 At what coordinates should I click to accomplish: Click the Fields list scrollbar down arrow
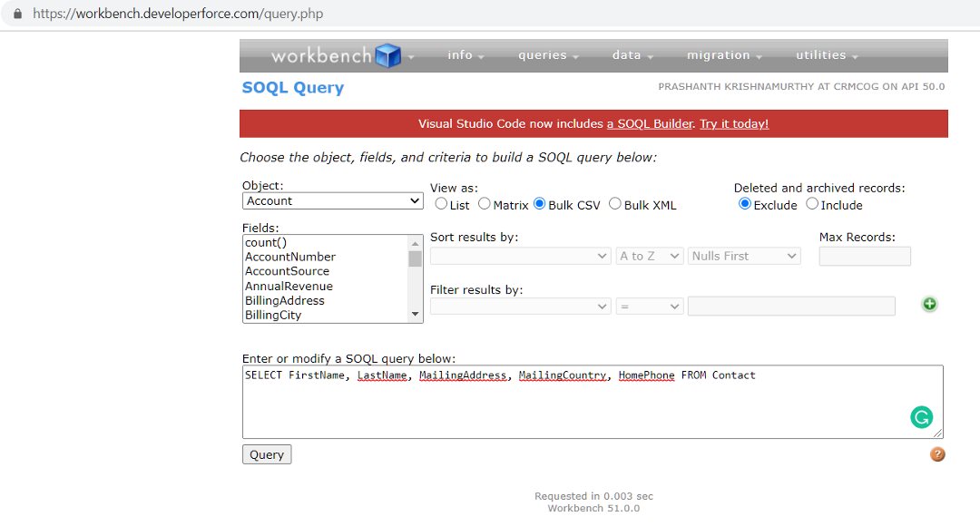point(415,314)
